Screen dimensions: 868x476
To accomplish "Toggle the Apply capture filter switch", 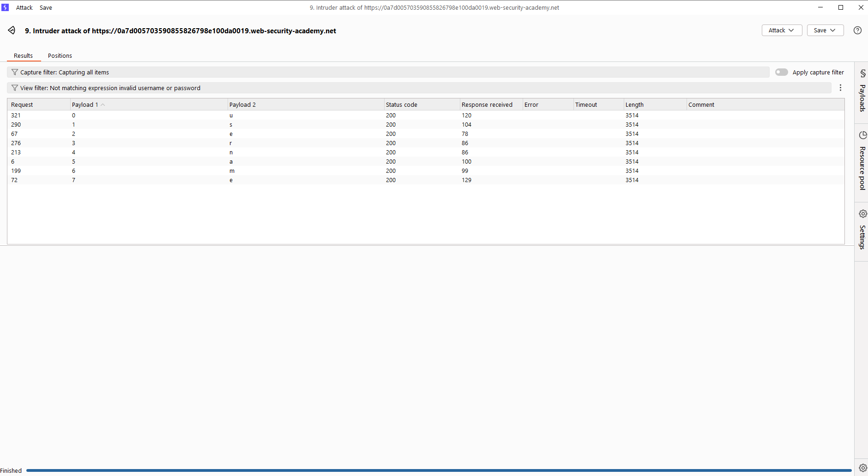I will click(781, 72).
